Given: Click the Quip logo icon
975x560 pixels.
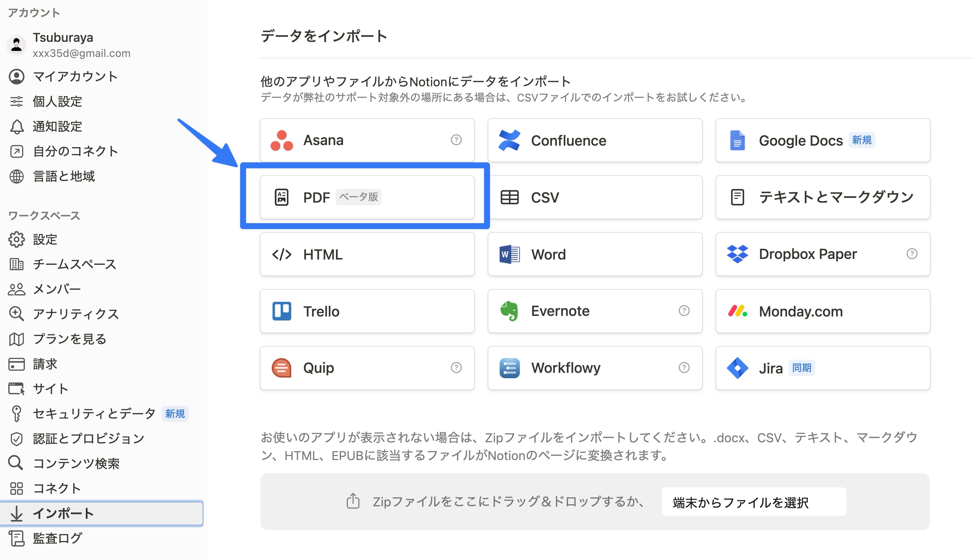Looking at the screenshot, I should 282,368.
